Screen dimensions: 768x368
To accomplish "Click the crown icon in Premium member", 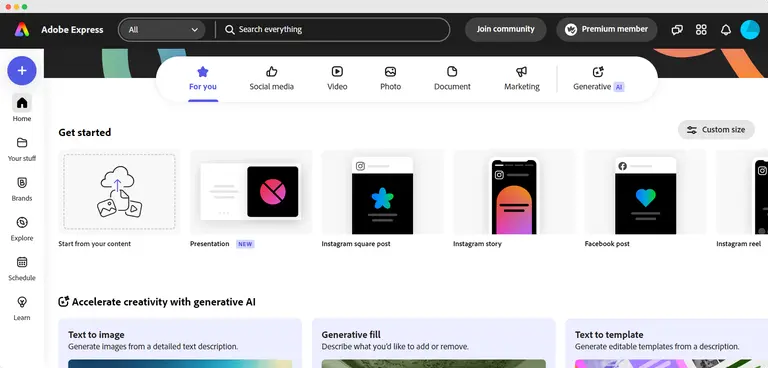I will (x=570, y=29).
